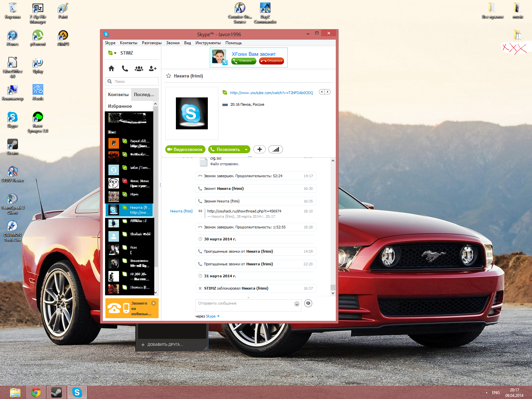Click the XForex caller photo
This screenshot has height=399, width=532.
coord(219,57)
